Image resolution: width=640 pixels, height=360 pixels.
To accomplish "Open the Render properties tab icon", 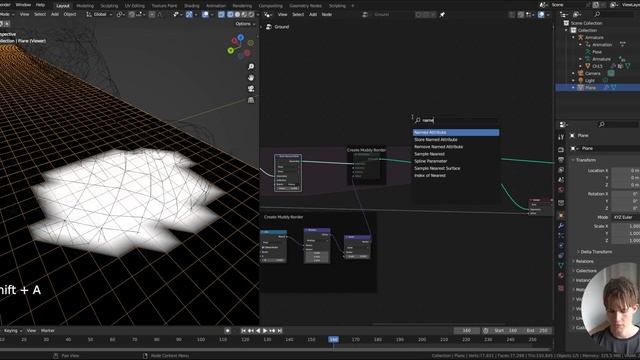I will pos(561,150).
